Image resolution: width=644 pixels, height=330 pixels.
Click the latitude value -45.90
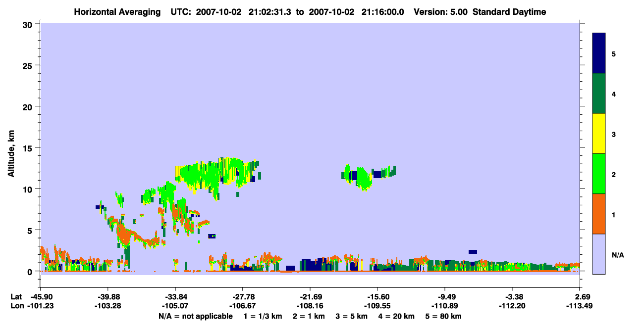point(41,297)
